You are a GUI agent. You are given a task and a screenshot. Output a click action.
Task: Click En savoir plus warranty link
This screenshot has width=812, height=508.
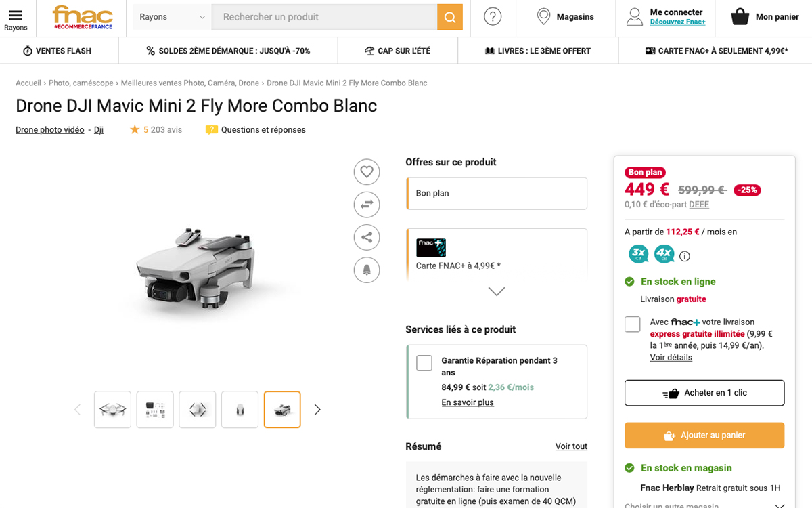[468, 402]
